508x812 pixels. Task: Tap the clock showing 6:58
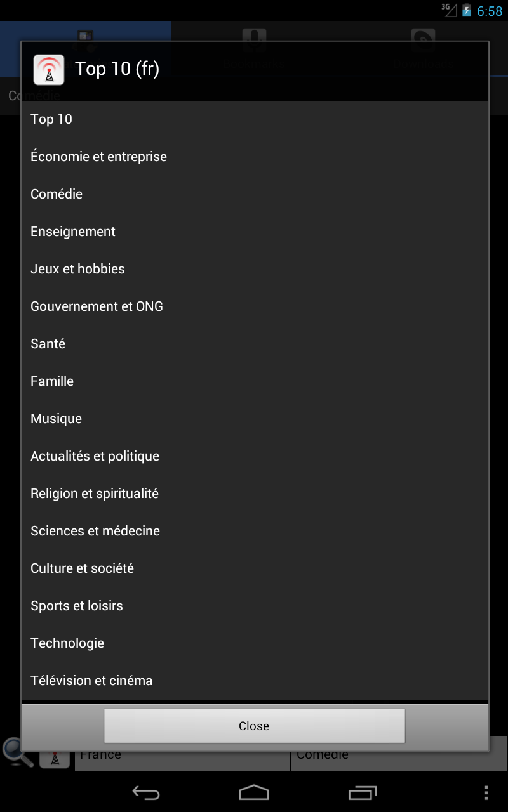click(x=490, y=11)
